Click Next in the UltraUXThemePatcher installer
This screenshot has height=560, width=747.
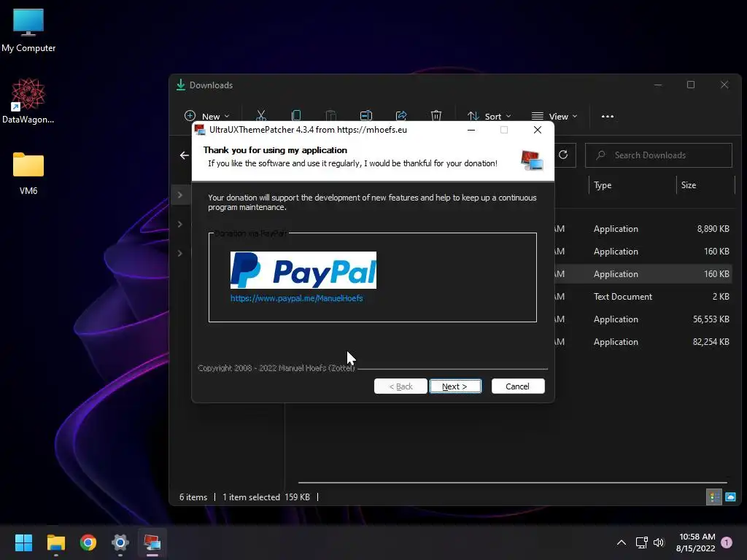[455, 386]
